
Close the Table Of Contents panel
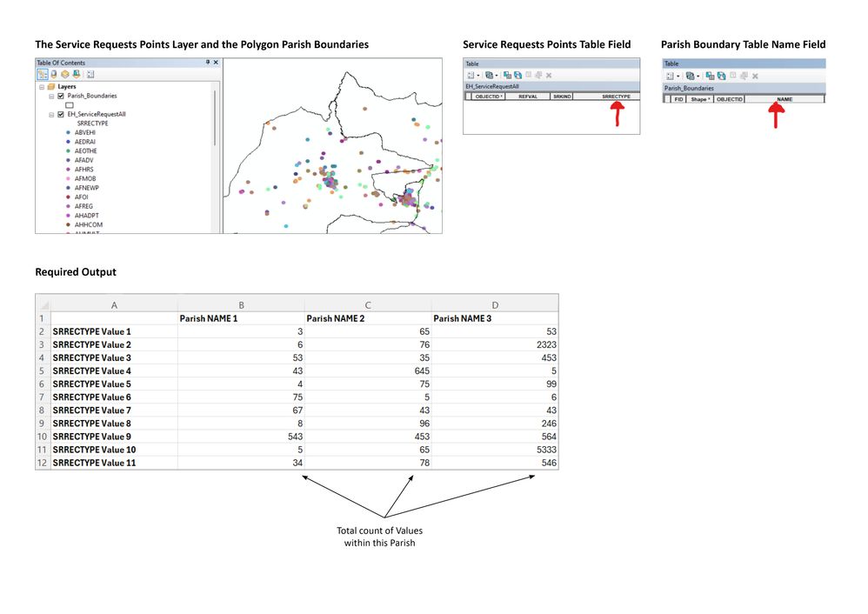coord(216,63)
